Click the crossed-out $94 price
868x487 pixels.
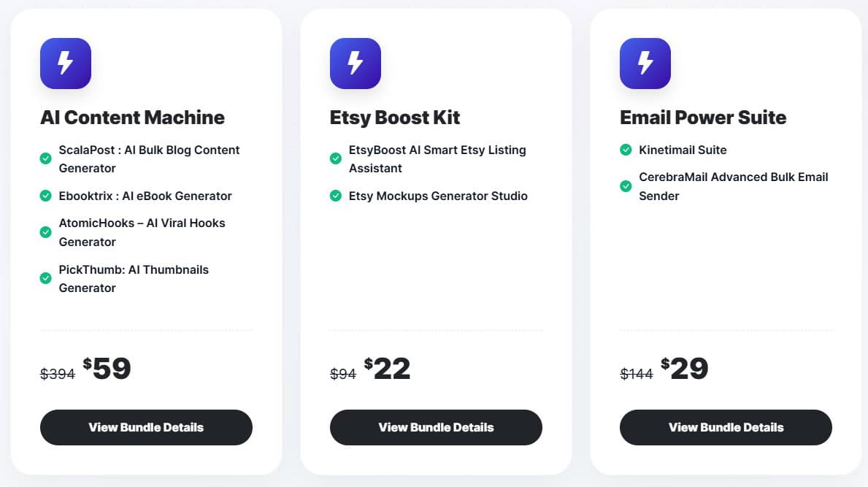[x=343, y=373]
